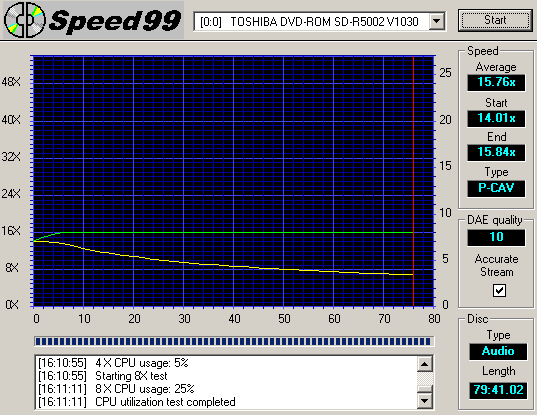537x415 pixels.
Task: Click the End speed 15.84x readout
Action: point(496,152)
